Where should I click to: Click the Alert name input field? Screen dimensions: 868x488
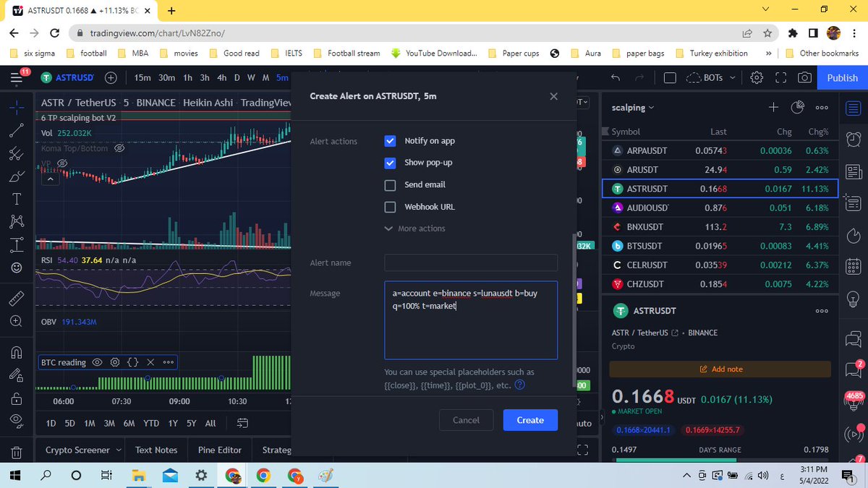pyautogui.click(x=471, y=262)
